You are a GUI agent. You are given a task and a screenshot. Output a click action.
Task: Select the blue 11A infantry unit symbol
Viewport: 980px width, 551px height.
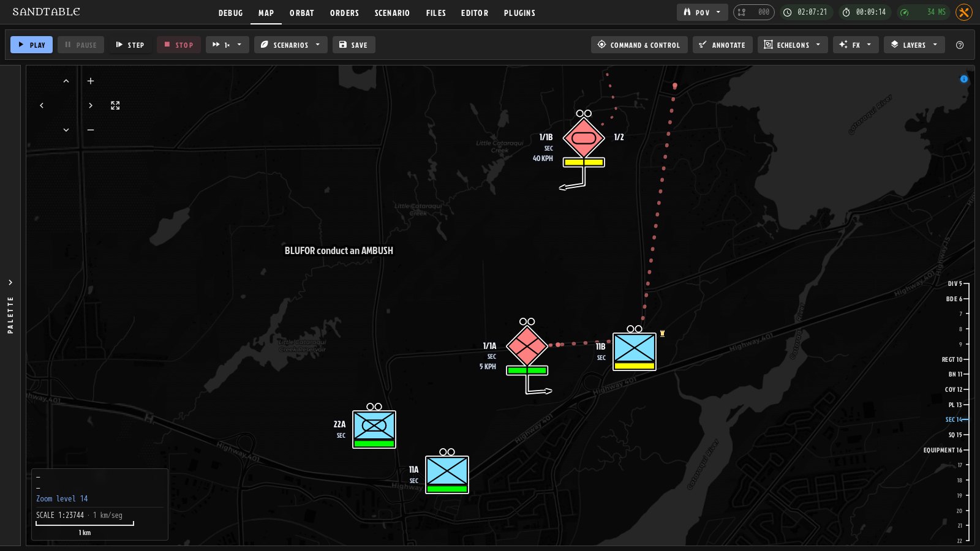coord(447,474)
